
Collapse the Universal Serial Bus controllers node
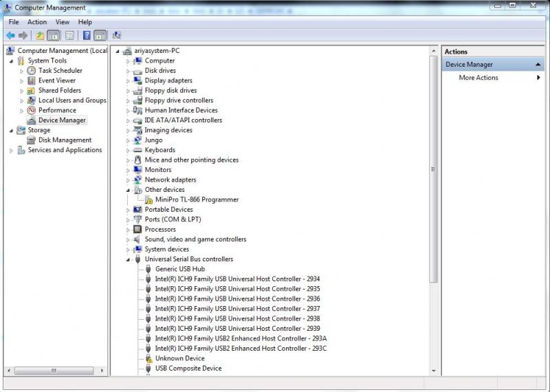128,259
